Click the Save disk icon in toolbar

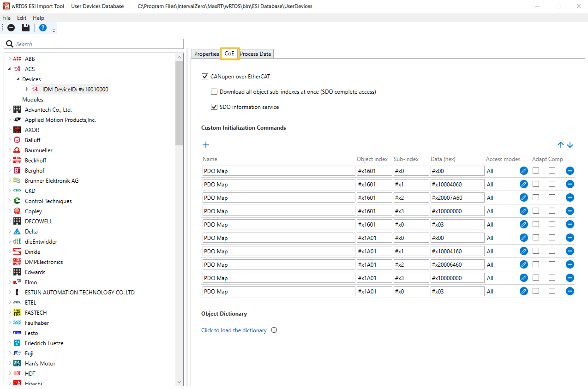pos(26,28)
